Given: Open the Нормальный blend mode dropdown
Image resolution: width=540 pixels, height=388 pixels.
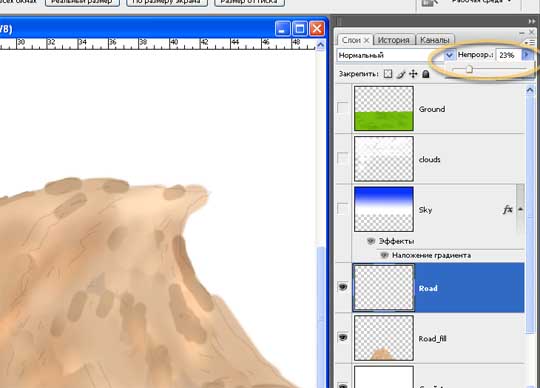Looking at the screenshot, I should tap(449, 55).
